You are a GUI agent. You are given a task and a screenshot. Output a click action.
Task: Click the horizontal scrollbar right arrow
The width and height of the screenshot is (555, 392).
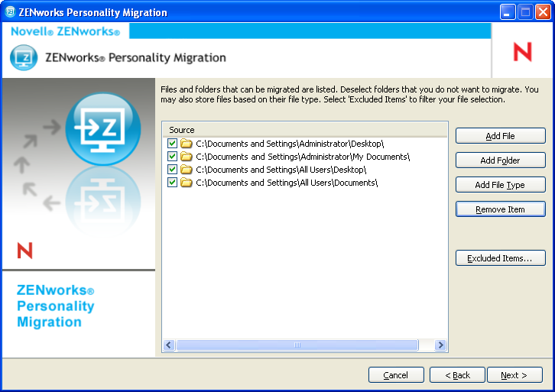[x=440, y=345]
